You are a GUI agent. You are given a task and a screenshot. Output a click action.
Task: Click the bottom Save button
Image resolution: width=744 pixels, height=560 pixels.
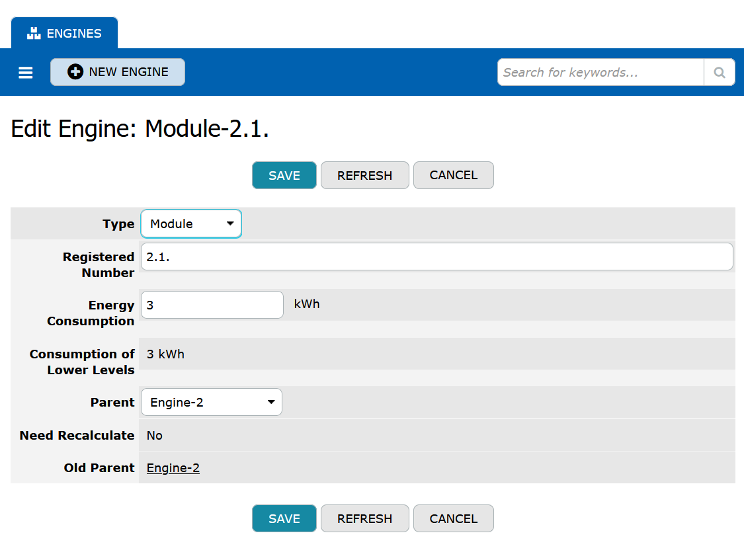(284, 519)
